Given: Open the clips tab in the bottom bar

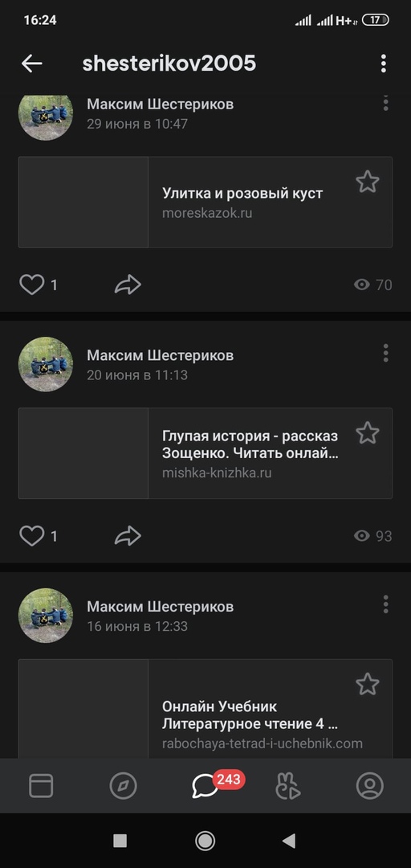Looking at the screenshot, I should click(287, 785).
